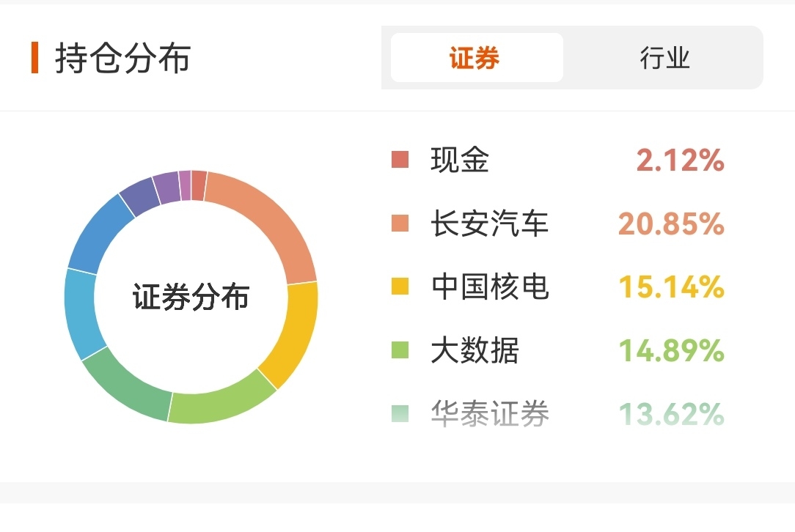Select the 现金 red legend swatch
The image size is (795, 532).
tap(400, 160)
